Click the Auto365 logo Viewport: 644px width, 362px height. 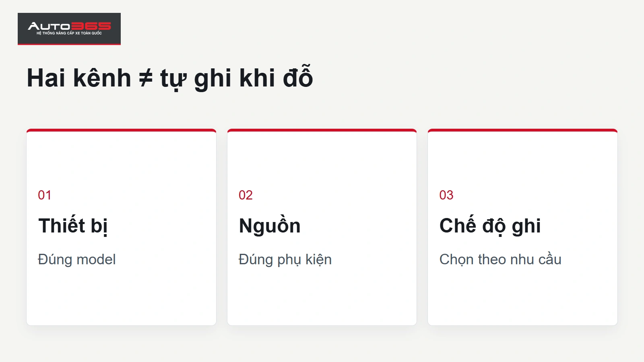69,29
